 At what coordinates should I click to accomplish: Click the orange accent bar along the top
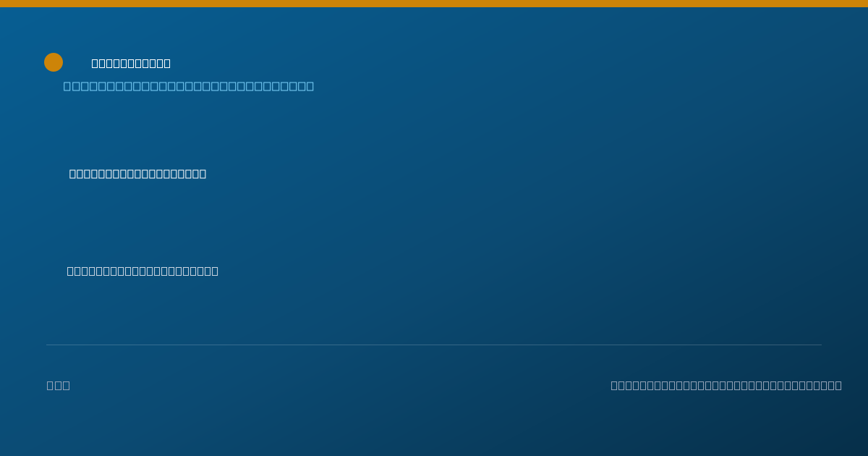coord(434,4)
